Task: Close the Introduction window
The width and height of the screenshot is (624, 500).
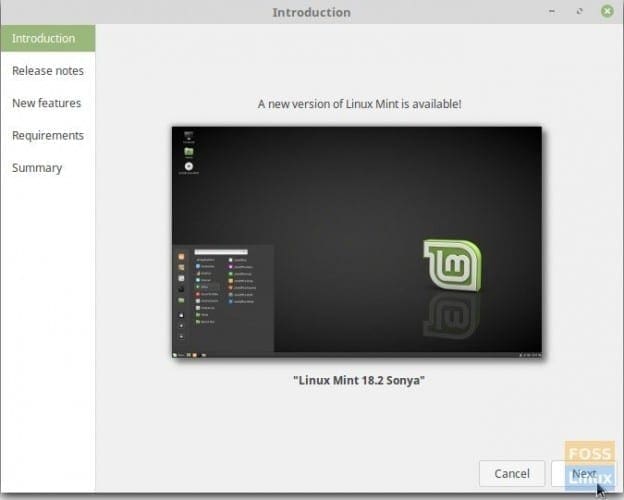Action: click(x=607, y=11)
